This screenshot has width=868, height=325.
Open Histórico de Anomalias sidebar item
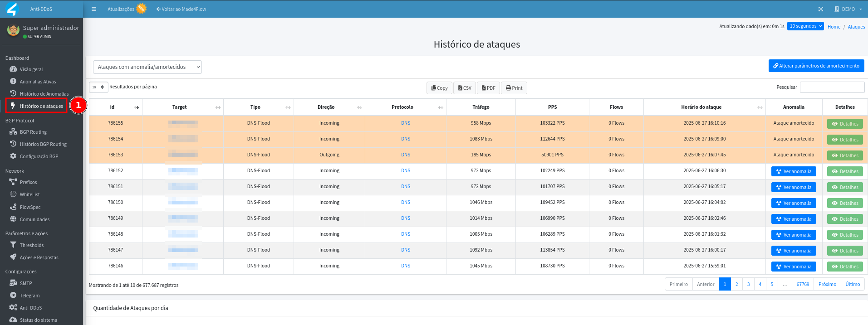pyautogui.click(x=44, y=94)
